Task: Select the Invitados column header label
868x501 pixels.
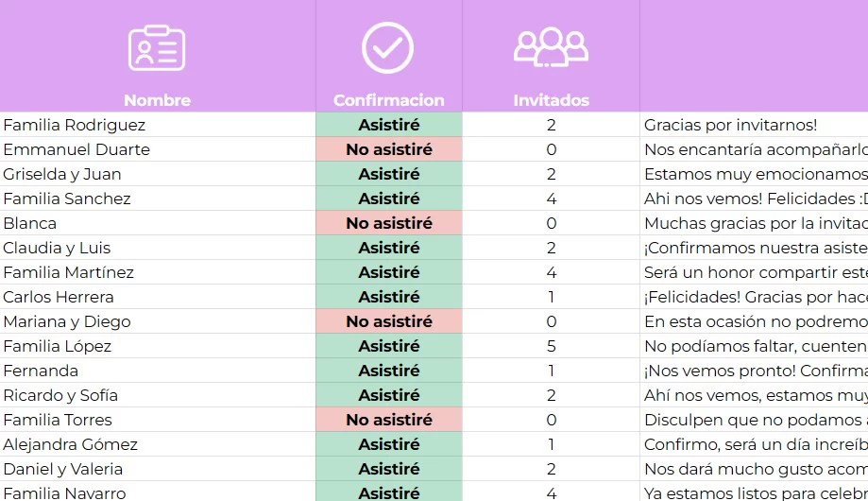Action: pyautogui.click(x=551, y=100)
